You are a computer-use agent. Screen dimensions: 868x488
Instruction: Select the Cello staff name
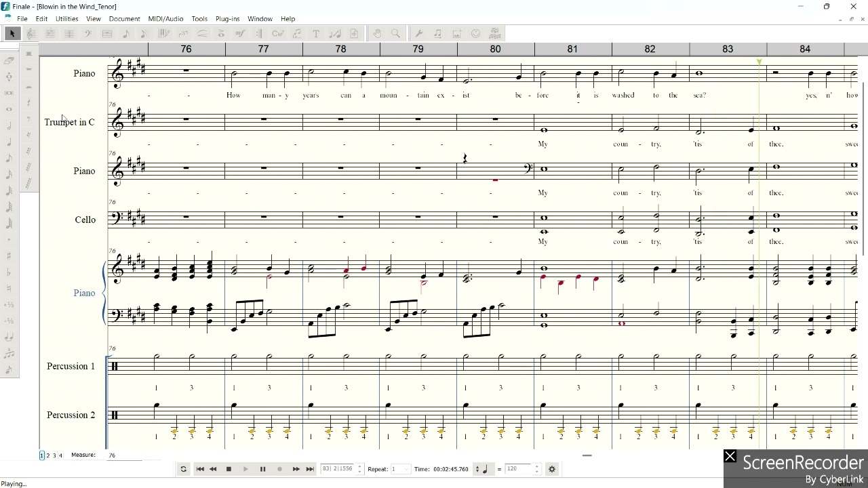85,220
